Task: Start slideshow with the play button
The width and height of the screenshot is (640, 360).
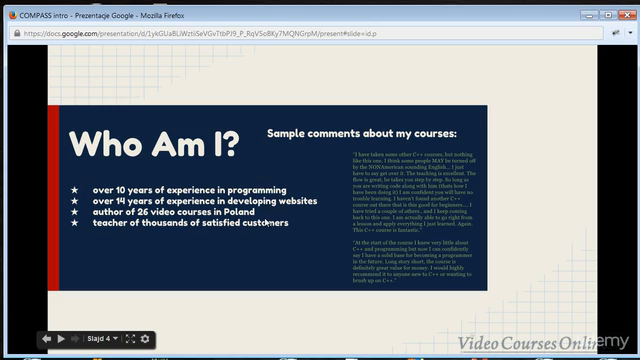Action: click(61, 339)
